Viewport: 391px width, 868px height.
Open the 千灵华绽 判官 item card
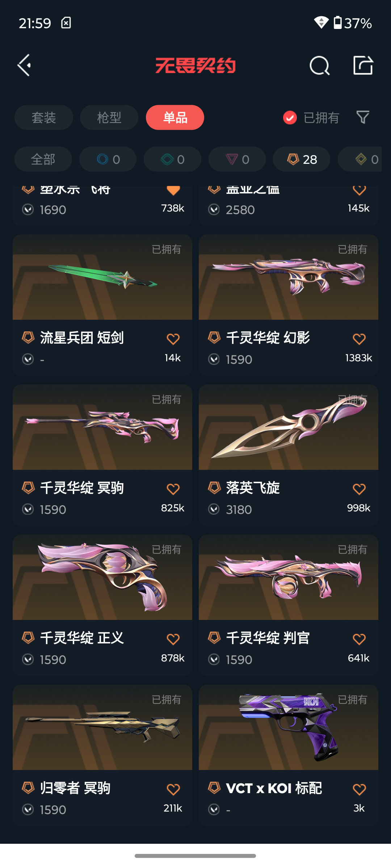point(289,605)
